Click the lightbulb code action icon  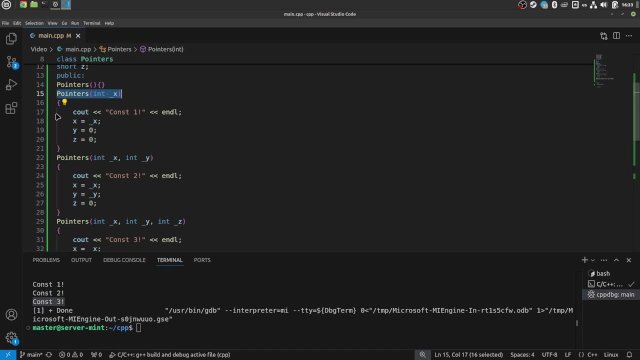pos(64,102)
